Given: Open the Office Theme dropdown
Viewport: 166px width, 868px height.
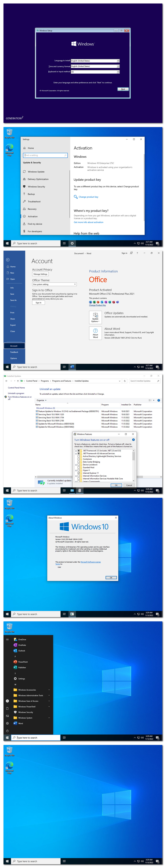Looking at the screenshot, I should click(x=54, y=284).
